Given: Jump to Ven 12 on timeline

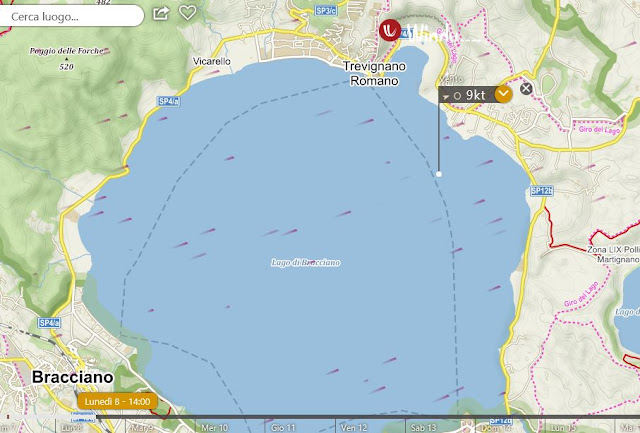Looking at the screenshot, I should pos(354,427).
